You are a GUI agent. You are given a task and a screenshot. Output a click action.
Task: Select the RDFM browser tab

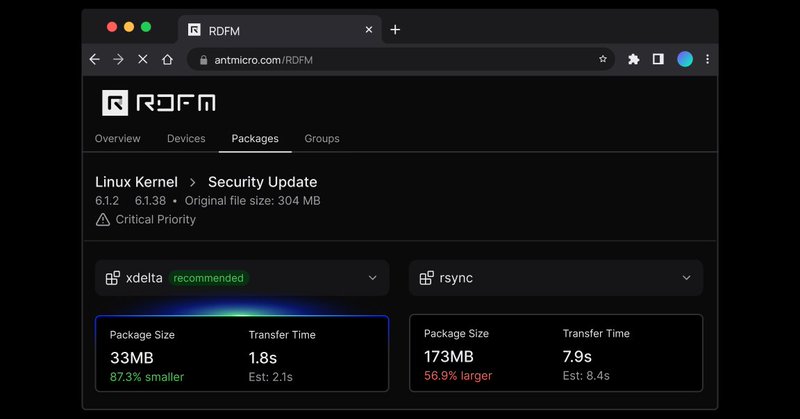[x=280, y=30]
